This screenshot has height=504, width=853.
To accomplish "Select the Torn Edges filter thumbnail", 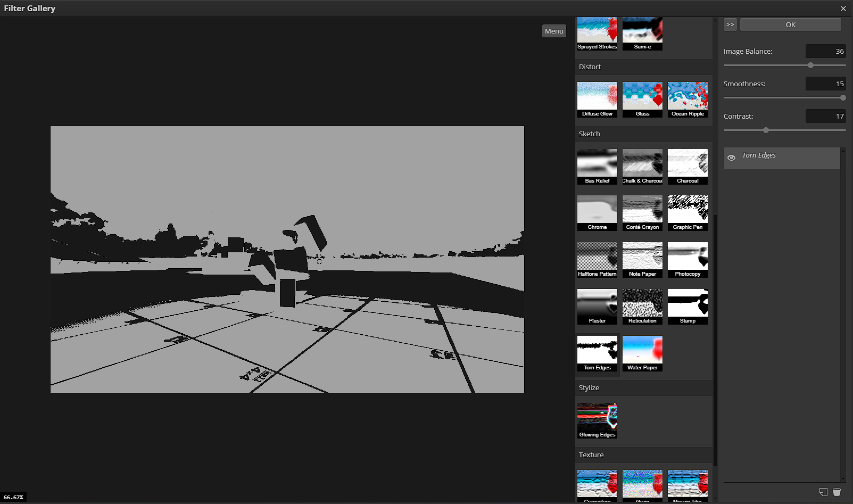I will [597, 349].
